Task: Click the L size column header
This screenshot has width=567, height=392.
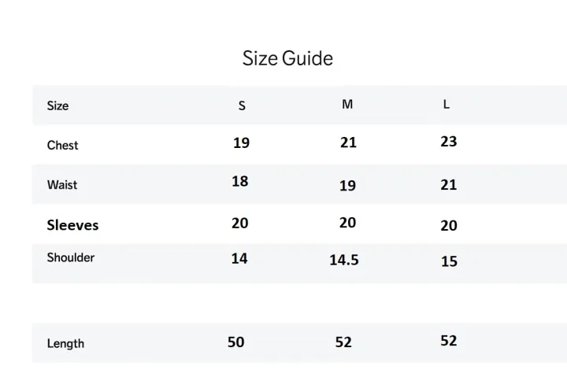Action: [x=447, y=105]
